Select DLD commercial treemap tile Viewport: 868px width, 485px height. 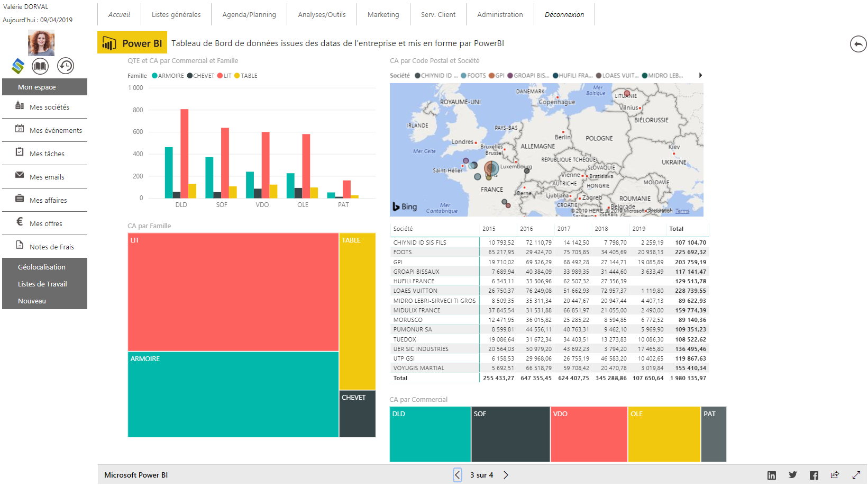point(430,434)
